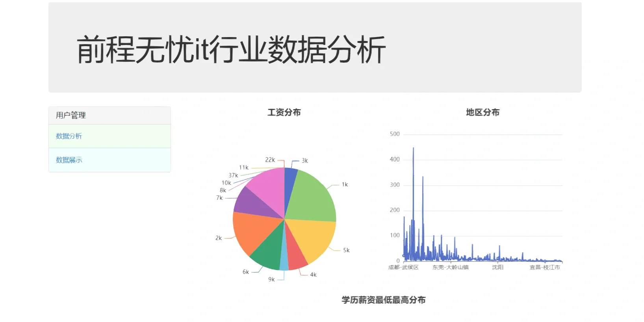Click the 地区分布 chart title
The height and width of the screenshot is (322, 644).
tap(483, 112)
